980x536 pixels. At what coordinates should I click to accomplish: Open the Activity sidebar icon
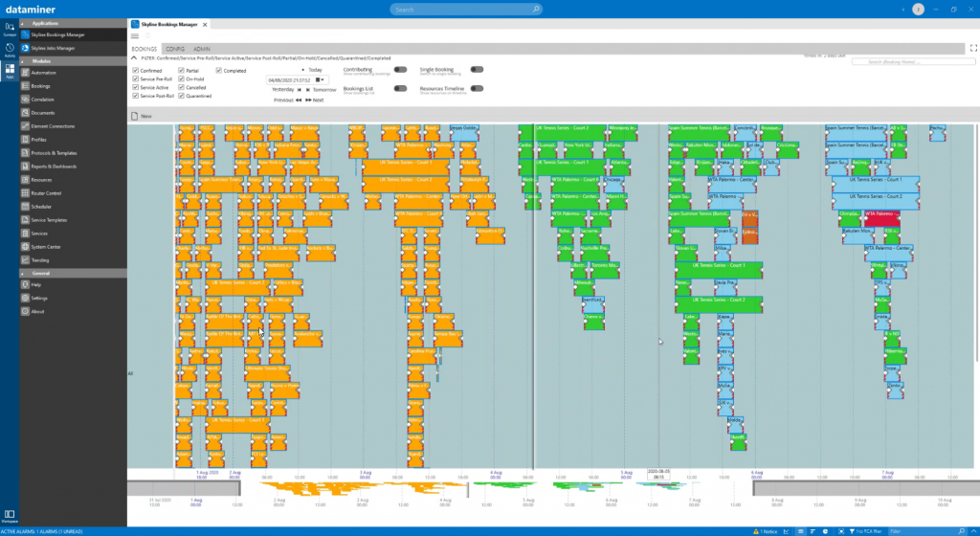click(x=10, y=49)
